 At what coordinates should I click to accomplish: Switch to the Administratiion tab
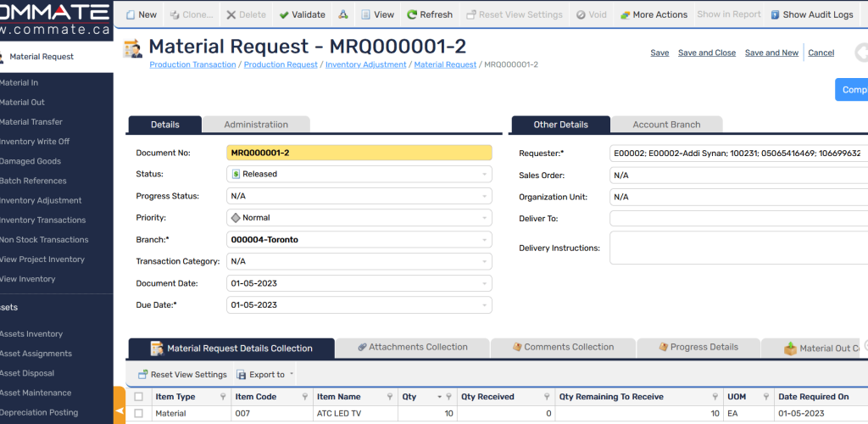(x=256, y=125)
